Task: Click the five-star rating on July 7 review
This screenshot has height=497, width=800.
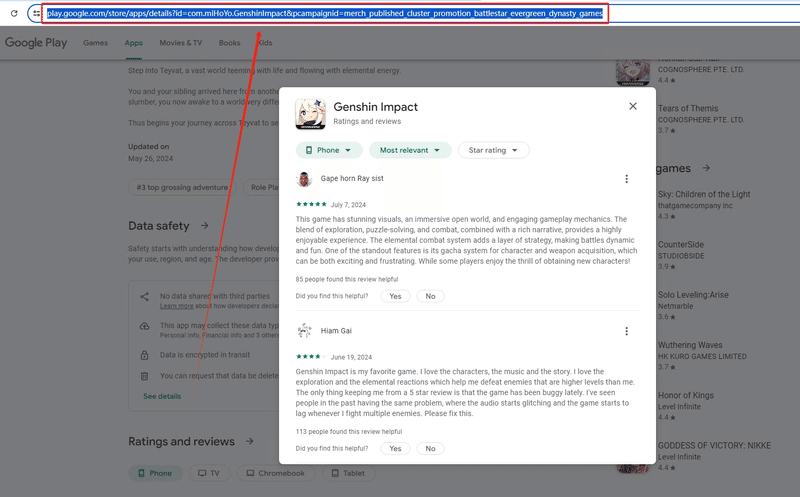Action: tap(311, 204)
